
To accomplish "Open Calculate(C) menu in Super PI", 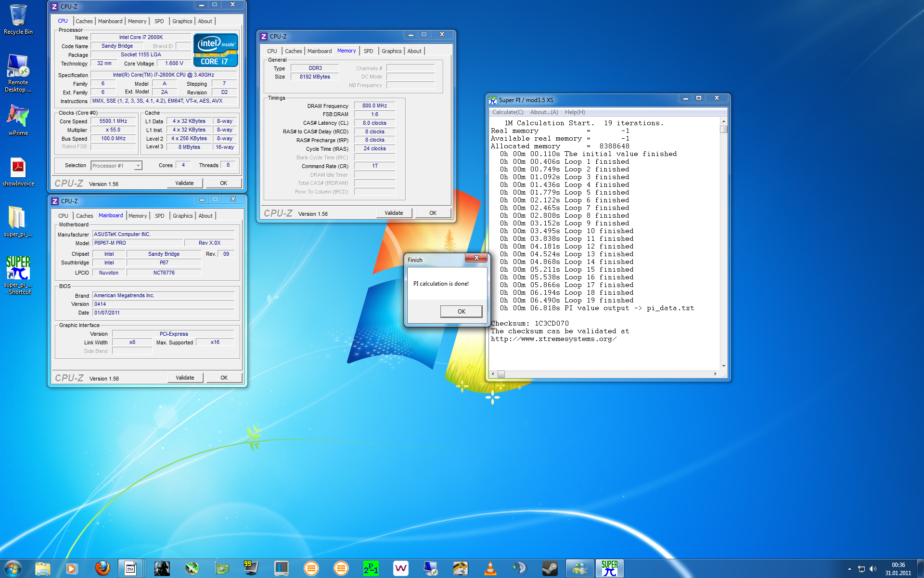I will pos(508,112).
